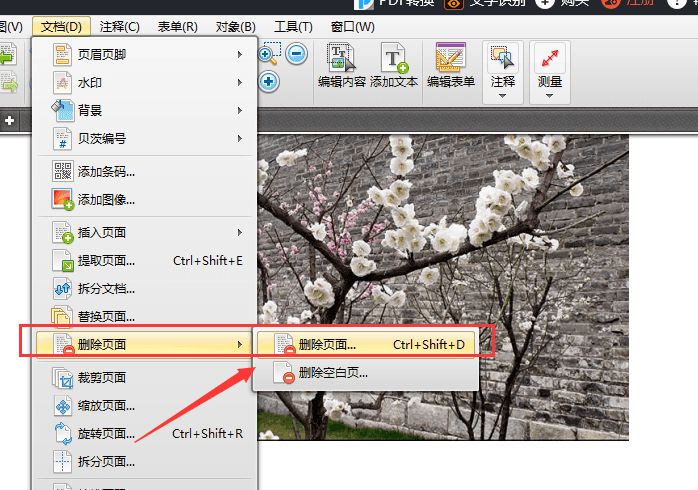Open the 水印 menu entry
698x490 pixels.
coord(145,82)
